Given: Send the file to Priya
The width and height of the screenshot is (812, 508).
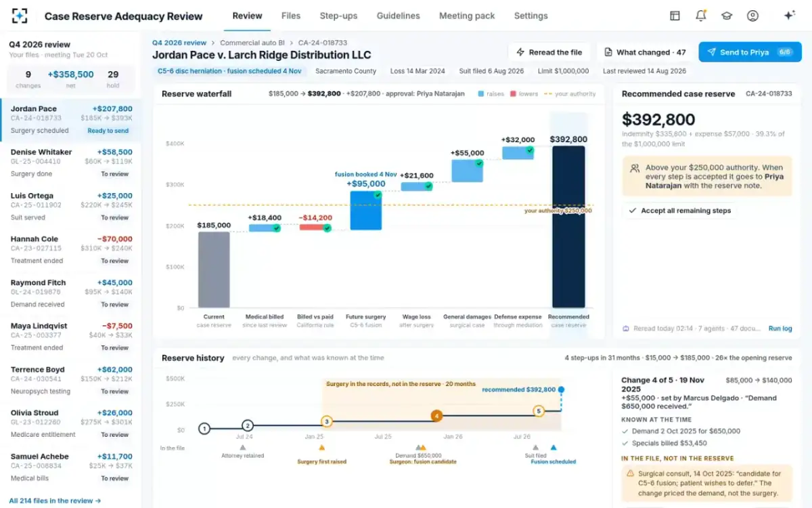Looking at the screenshot, I should (750, 52).
